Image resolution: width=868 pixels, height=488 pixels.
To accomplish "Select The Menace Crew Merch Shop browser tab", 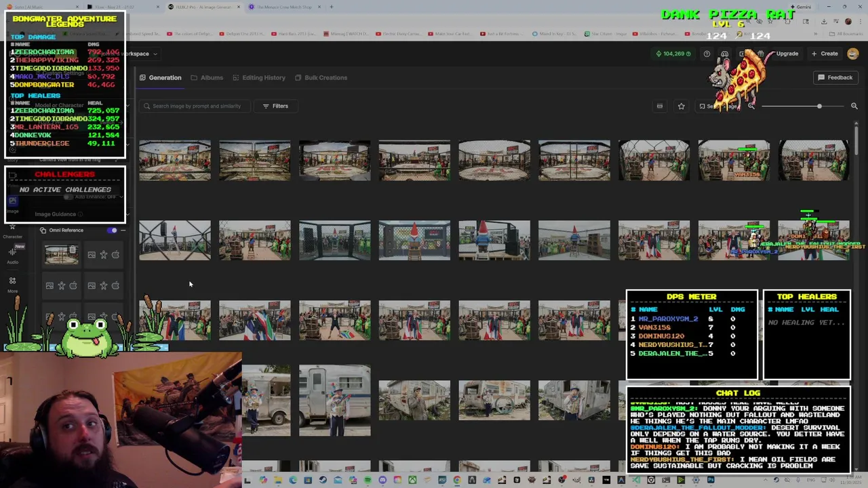I will pos(283,7).
